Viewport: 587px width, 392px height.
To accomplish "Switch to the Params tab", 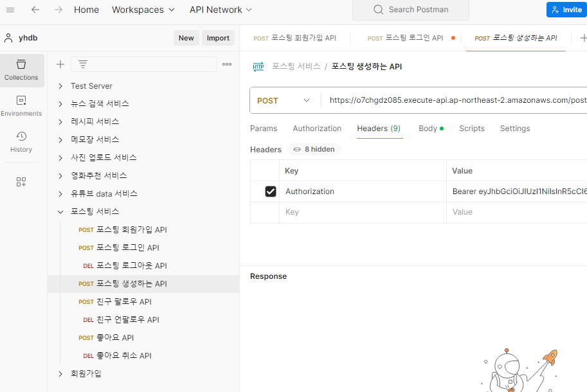I will (264, 129).
